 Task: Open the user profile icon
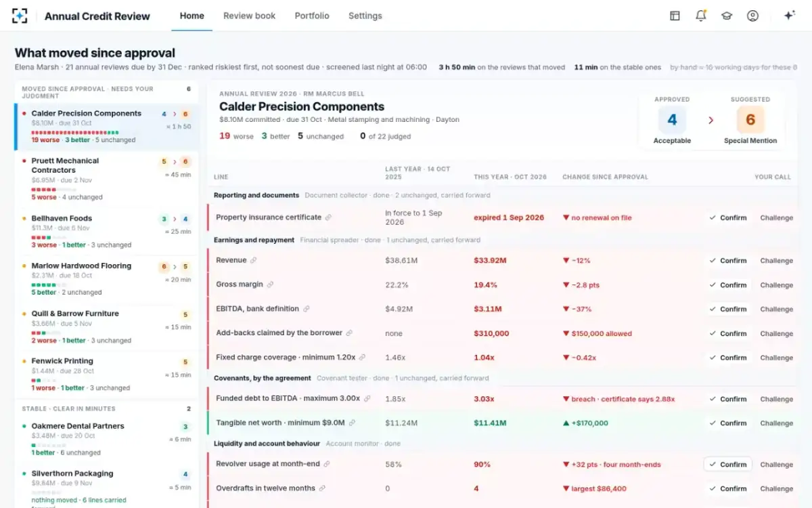[752, 16]
